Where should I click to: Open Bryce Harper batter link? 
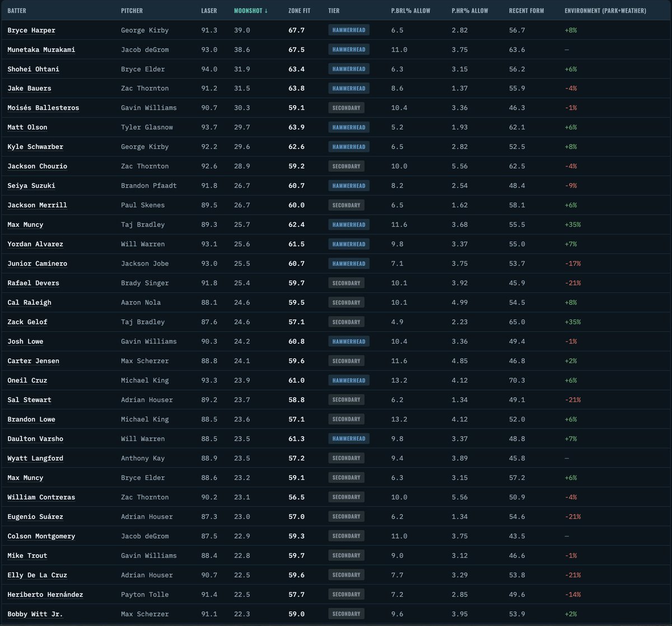coord(31,30)
